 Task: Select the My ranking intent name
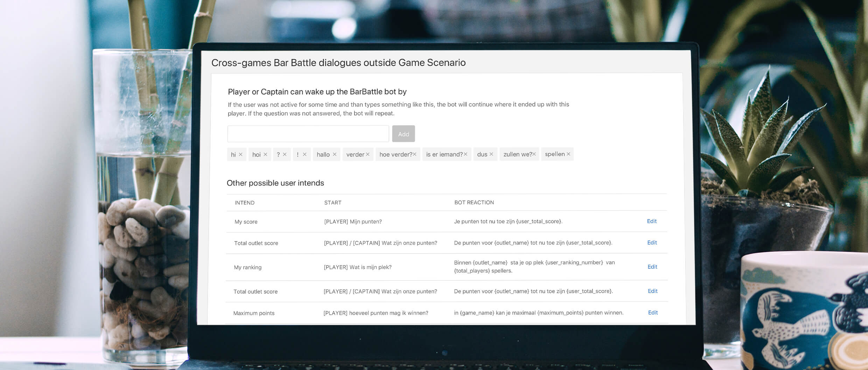coord(247,267)
